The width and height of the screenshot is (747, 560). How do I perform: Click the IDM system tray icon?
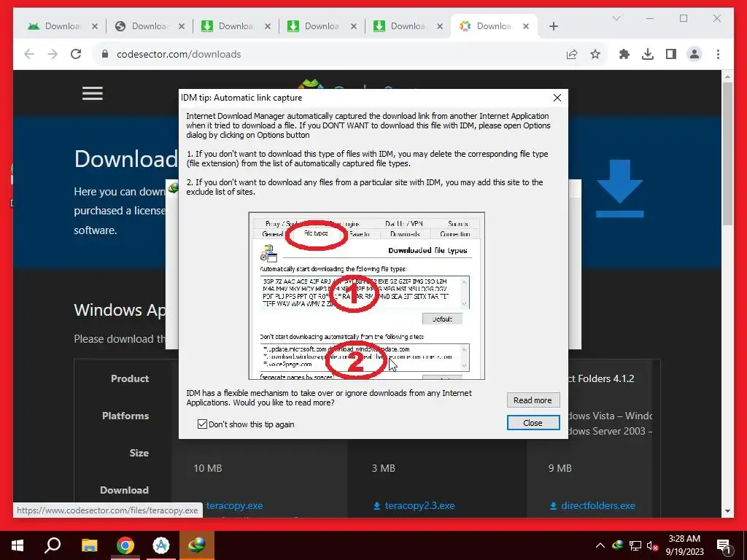618,545
